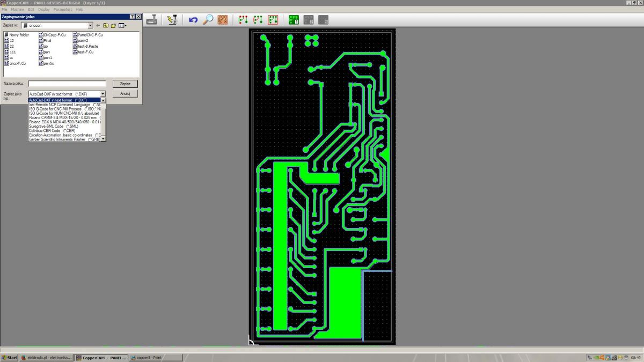The width and height of the screenshot is (644, 362).
Task: Select file '22' in the list
Action: click(x=9, y=46)
